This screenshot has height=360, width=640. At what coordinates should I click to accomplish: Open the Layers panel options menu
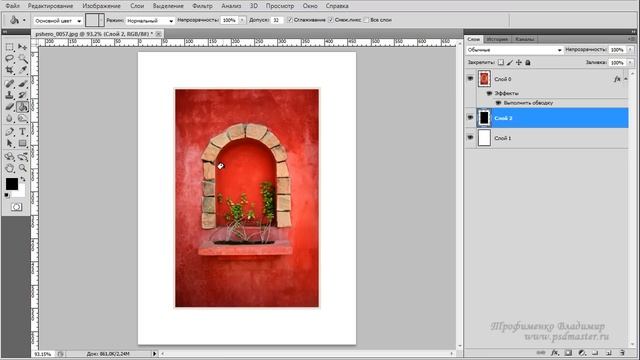pos(632,39)
